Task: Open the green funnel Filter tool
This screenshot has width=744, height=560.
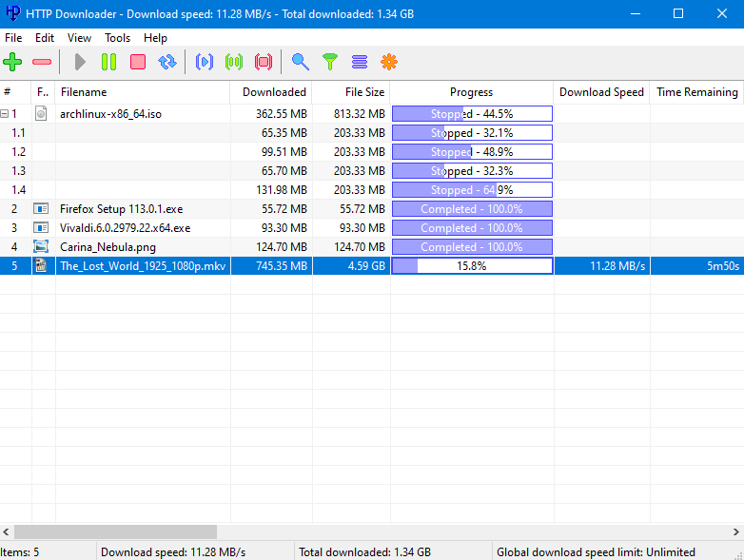Action: pyautogui.click(x=330, y=62)
